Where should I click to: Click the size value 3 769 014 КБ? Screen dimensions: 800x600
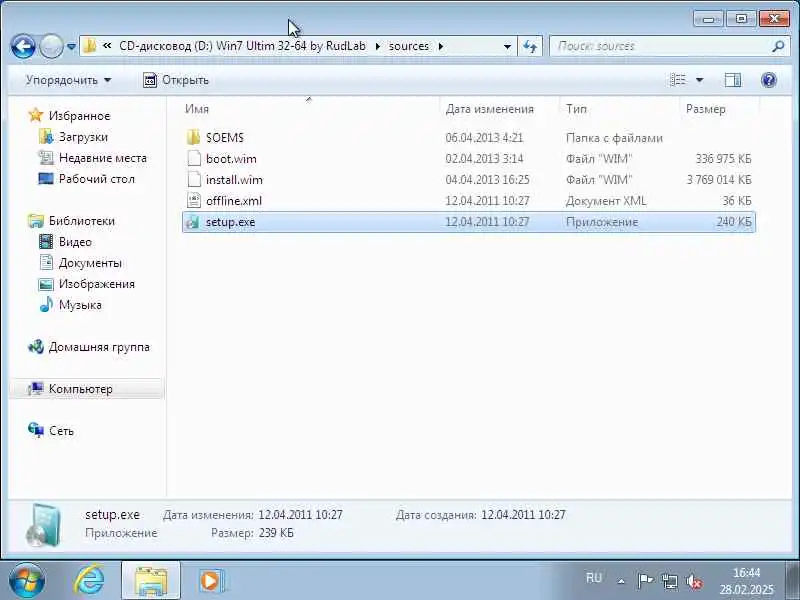(x=719, y=180)
